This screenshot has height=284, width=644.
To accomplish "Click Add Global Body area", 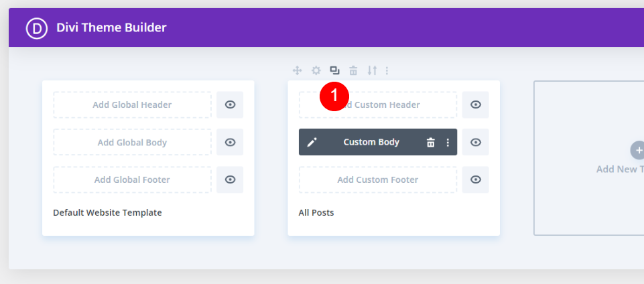I will coord(132,142).
